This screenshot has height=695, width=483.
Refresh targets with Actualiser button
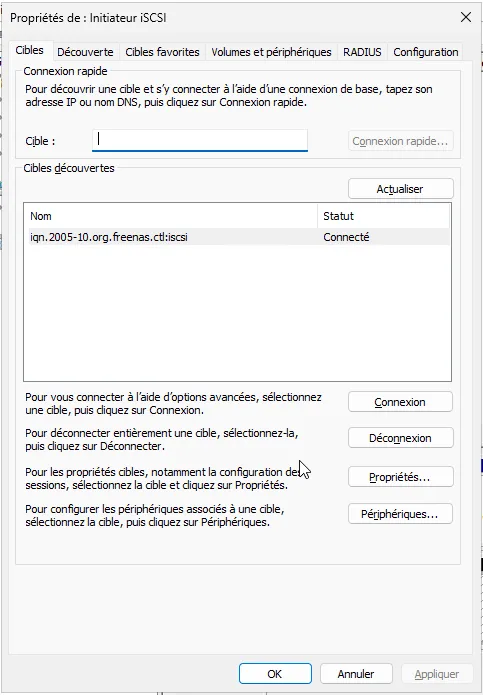(x=401, y=189)
